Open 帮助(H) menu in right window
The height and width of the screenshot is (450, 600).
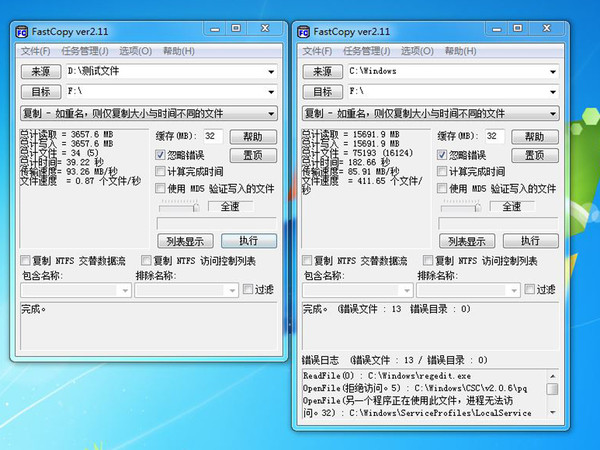(x=460, y=51)
